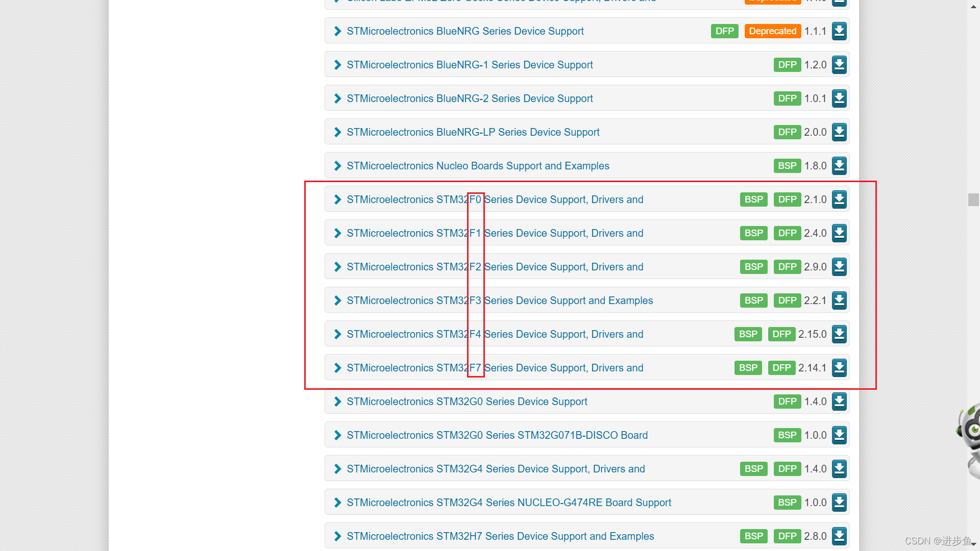Expand the STM32F7 Series row chevron
This screenshot has width=980, height=551.
337,368
